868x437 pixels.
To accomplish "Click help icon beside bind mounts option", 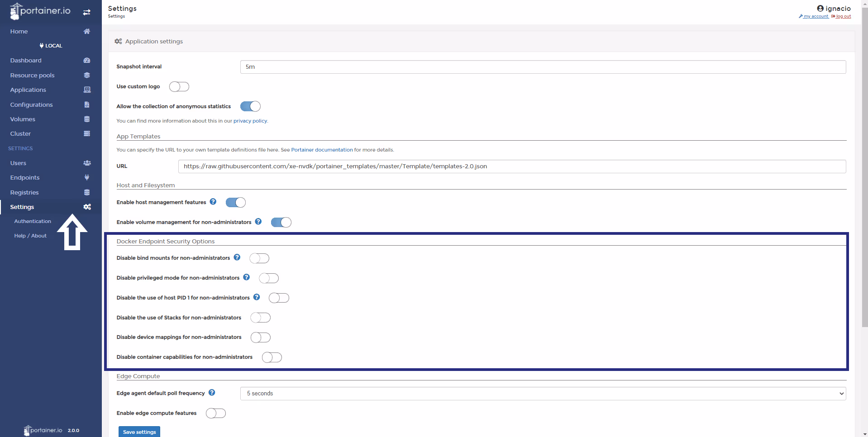I will click(x=237, y=257).
